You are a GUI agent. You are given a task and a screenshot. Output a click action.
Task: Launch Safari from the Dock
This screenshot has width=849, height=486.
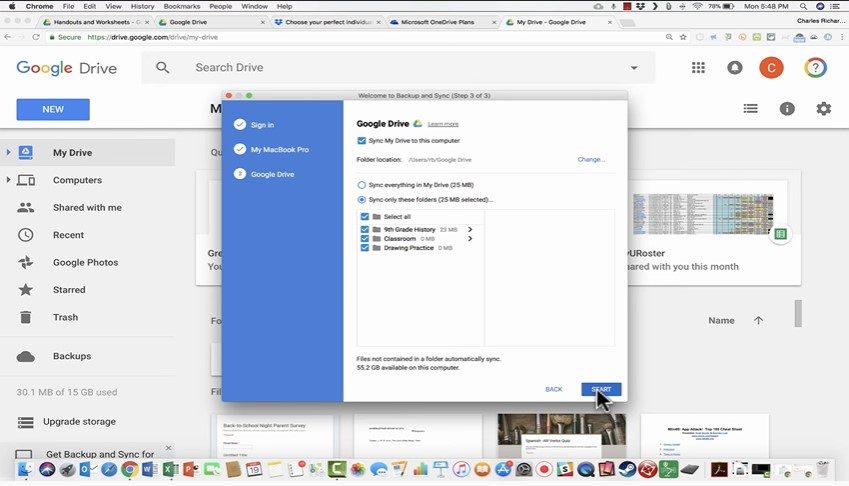tap(109, 469)
